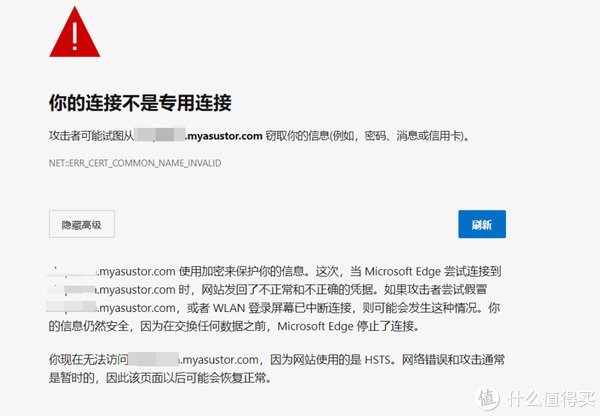The image size is (600, 416).
Task: Click the line ending 是暂时的，因此该页面以后可能会恢复正常。
Action: click(x=160, y=378)
